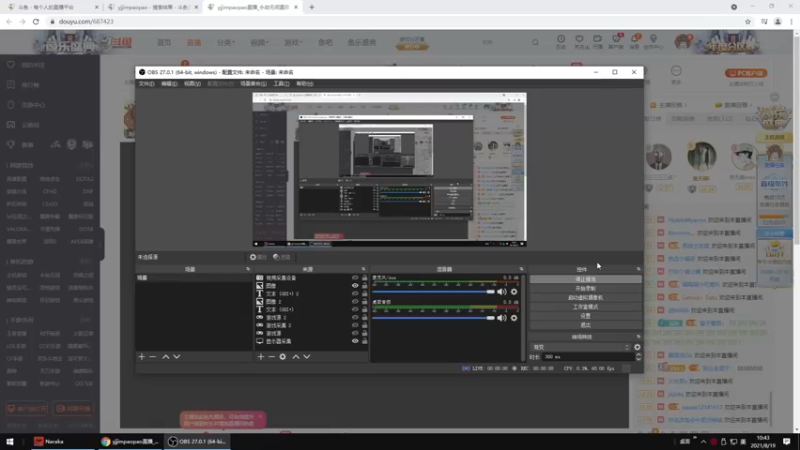The image size is (800, 450).
Task: Mute the 麦克风/Aux channel with its speaker icon
Action: coord(502,292)
